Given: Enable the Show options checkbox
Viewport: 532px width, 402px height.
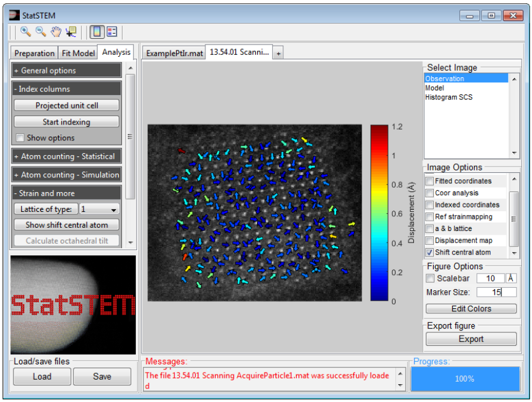Looking at the screenshot, I should point(20,138).
